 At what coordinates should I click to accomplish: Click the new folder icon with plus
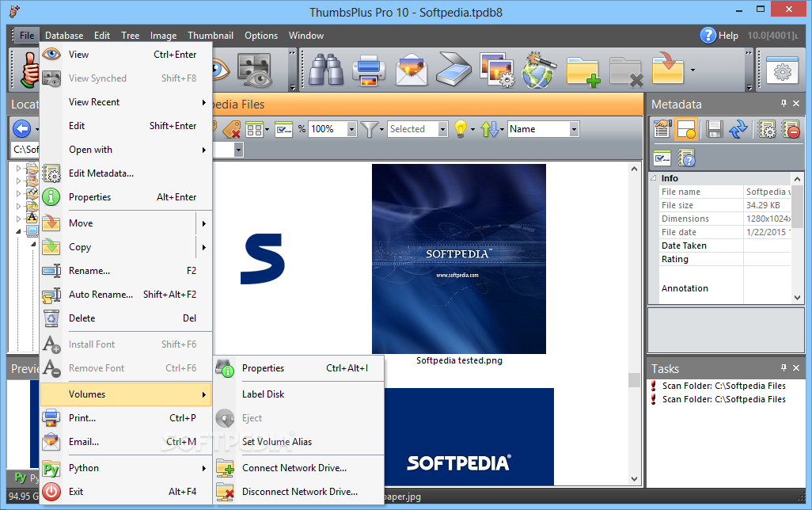pos(582,71)
